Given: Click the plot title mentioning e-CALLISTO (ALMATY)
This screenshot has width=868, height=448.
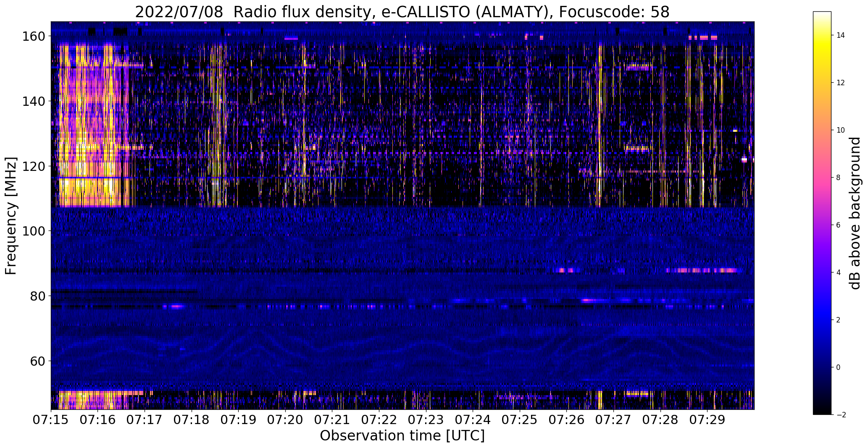Looking at the screenshot, I should (402, 12).
